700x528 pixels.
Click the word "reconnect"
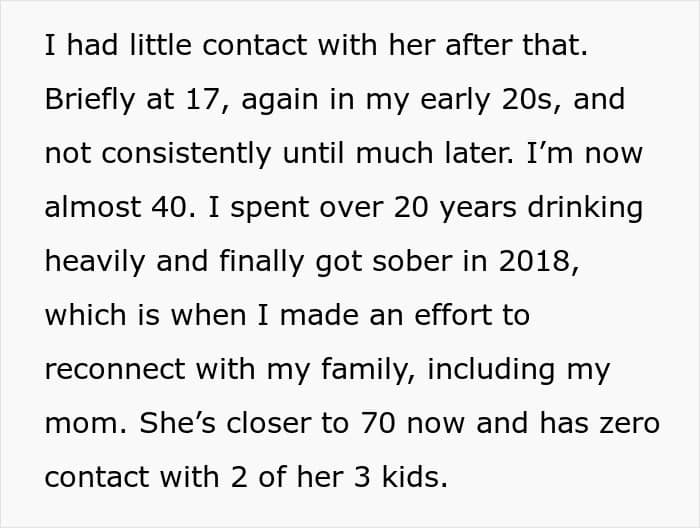click(x=118, y=369)
